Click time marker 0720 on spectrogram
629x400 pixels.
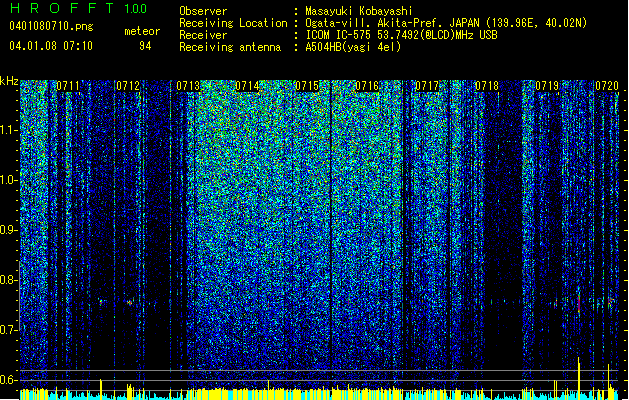coord(607,86)
